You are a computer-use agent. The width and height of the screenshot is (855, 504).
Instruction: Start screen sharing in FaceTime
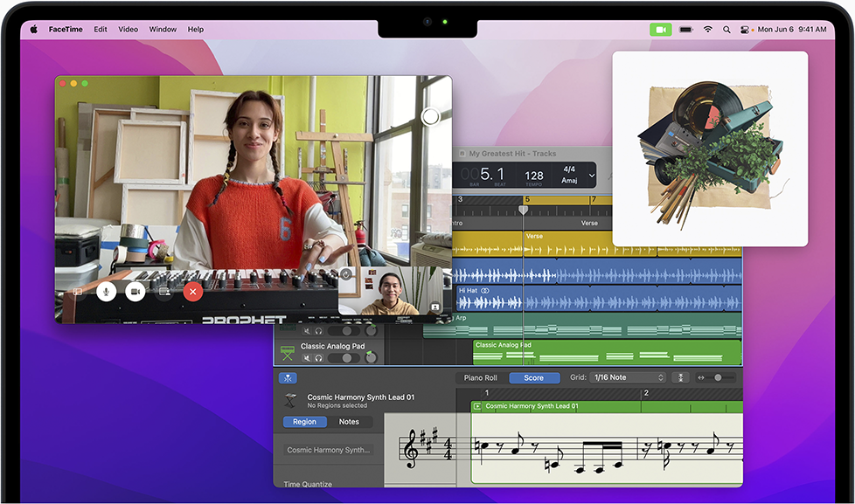[x=164, y=292]
